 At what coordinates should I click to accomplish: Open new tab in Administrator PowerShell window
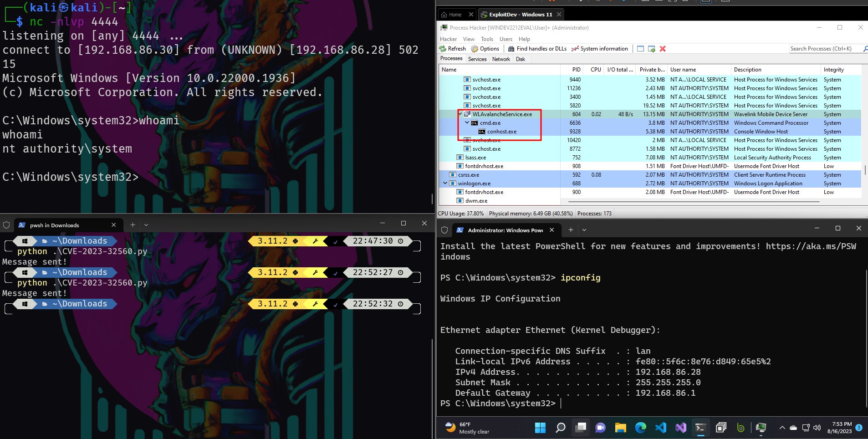[571, 230]
